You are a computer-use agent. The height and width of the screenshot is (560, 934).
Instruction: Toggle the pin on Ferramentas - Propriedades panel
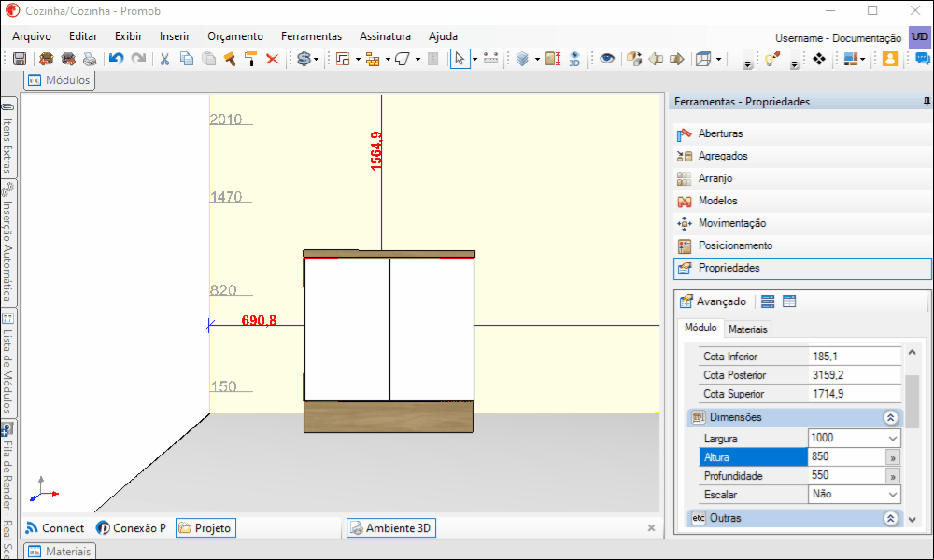click(927, 102)
